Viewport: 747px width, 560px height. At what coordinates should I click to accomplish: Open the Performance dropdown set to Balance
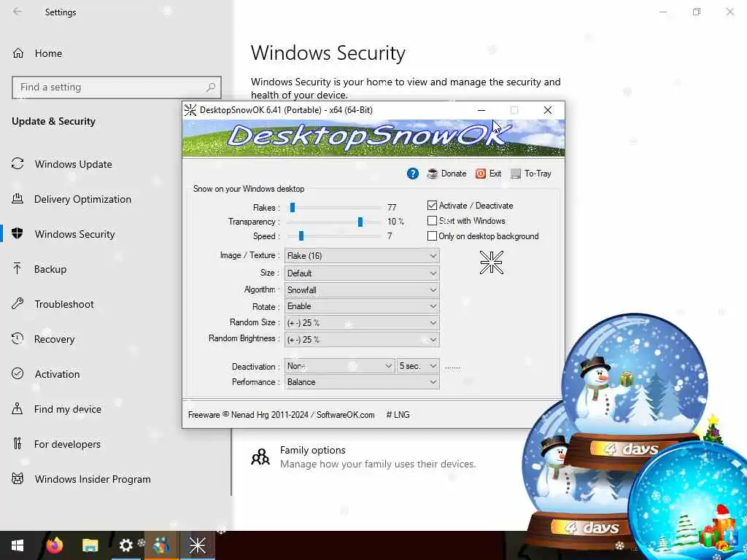(x=362, y=382)
